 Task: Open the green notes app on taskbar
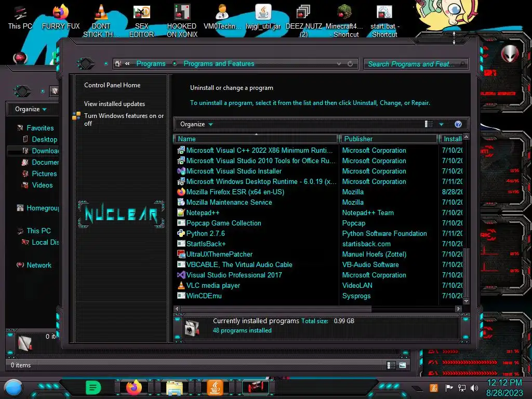pos(94,388)
